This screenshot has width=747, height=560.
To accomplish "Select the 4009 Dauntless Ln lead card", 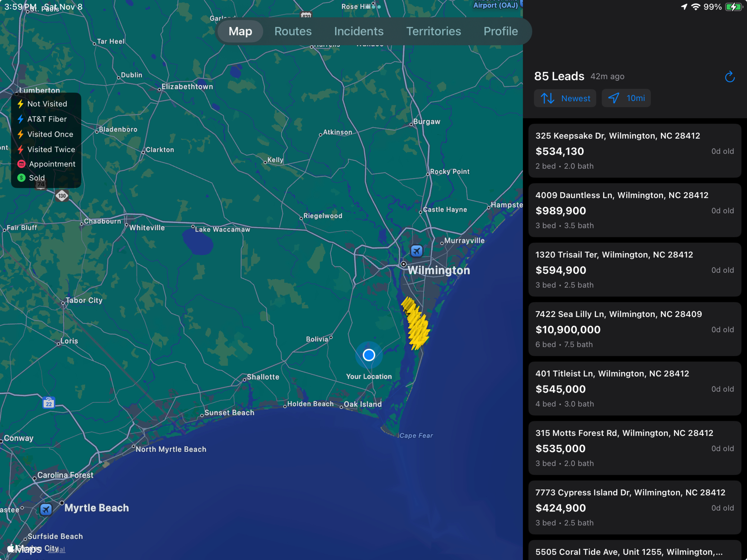I will click(x=635, y=210).
